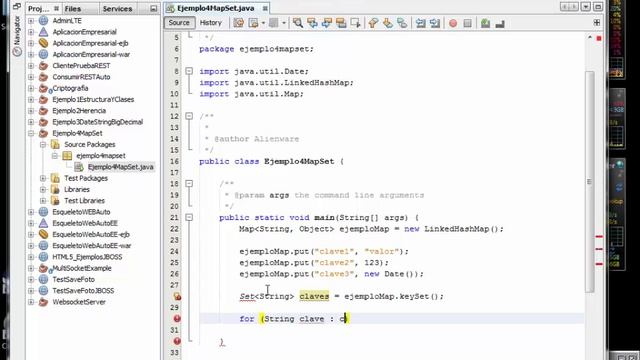Collapse the Ejemplo4MapSet project node

coord(31,133)
